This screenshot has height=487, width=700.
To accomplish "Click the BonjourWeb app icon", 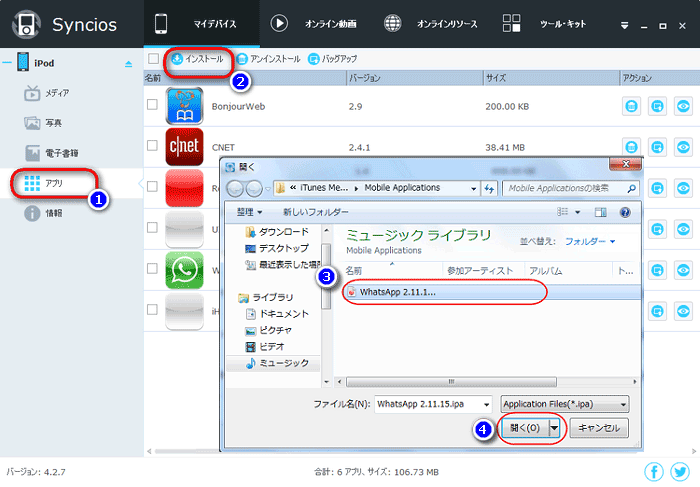I will click(x=184, y=106).
